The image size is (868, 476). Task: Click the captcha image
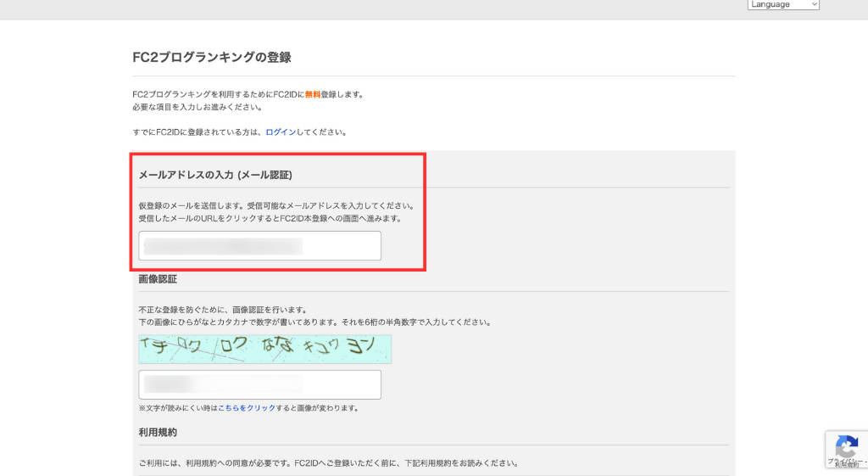click(264, 349)
